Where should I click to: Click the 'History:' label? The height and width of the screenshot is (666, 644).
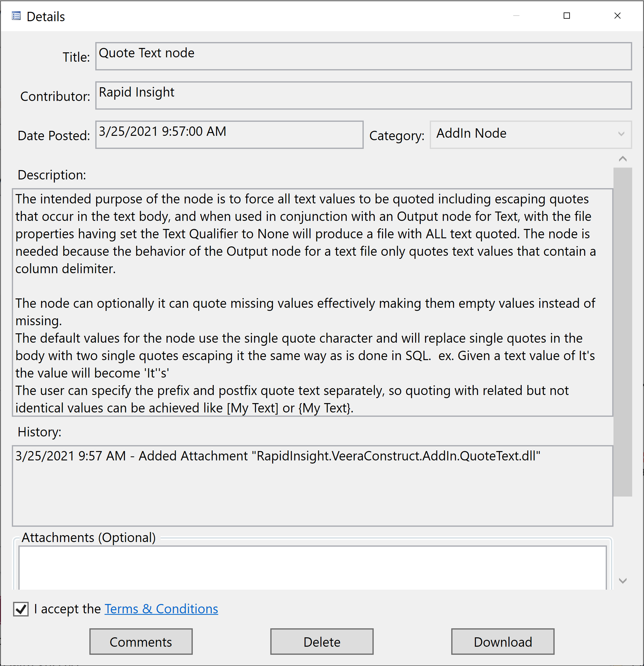point(40,432)
